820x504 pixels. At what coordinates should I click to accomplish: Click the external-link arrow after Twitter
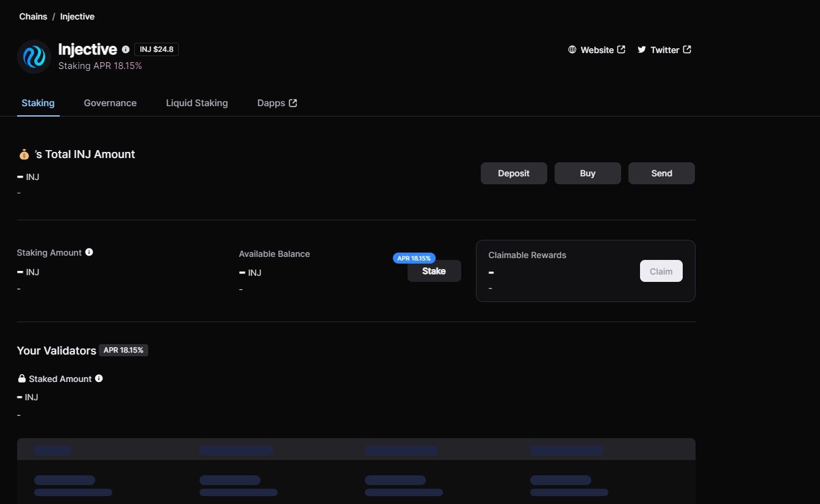(687, 50)
